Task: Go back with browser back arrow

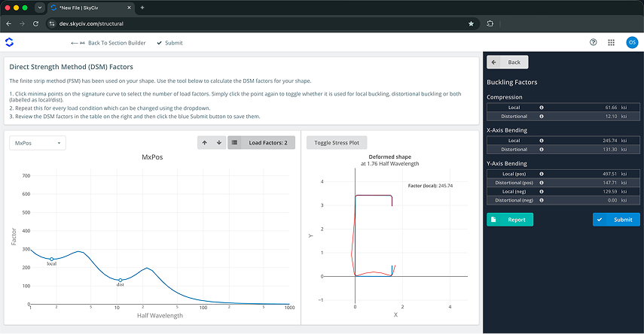Action: coord(8,24)
